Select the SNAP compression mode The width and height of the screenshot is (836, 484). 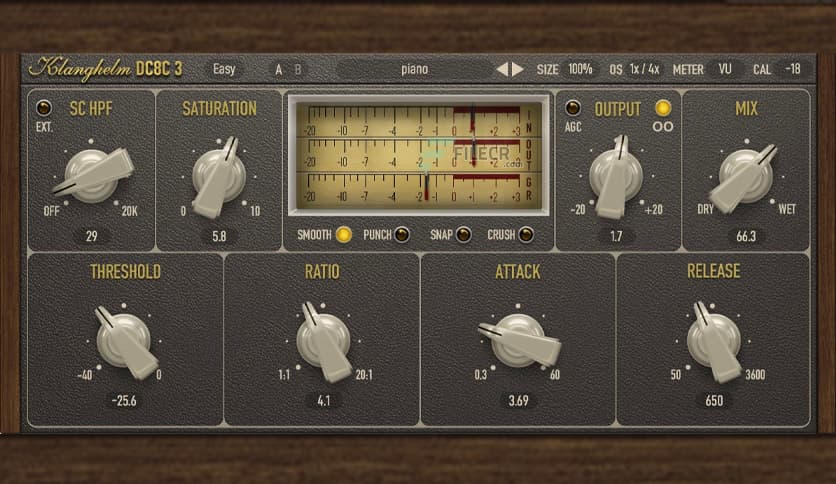click(463, 235)
